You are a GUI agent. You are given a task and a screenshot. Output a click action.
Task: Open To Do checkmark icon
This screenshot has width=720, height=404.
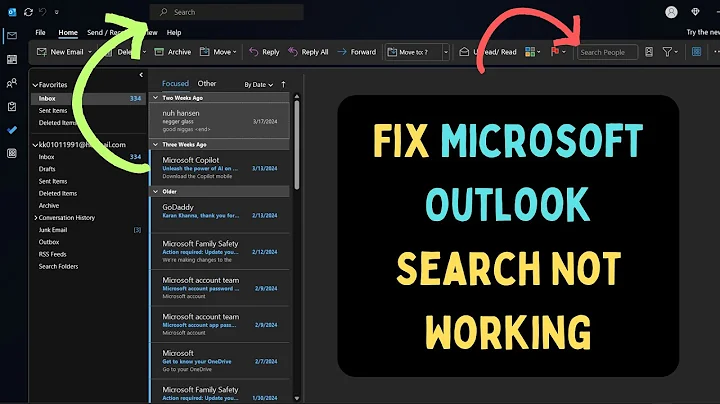point(12,130)
